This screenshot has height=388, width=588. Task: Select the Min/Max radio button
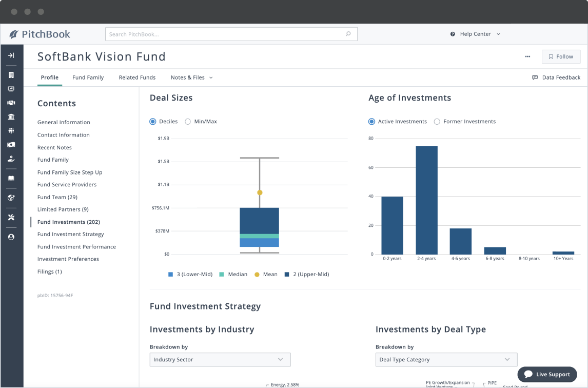coord(188,122)
